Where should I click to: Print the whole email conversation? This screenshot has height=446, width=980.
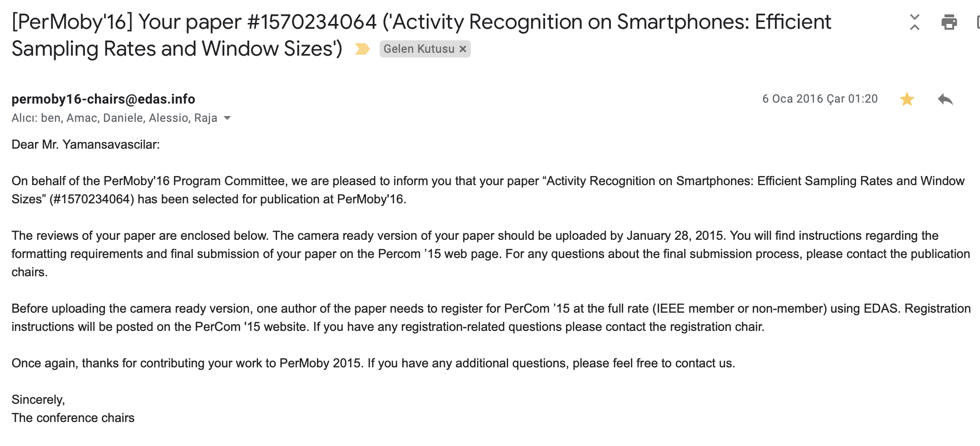pos(949,22)
